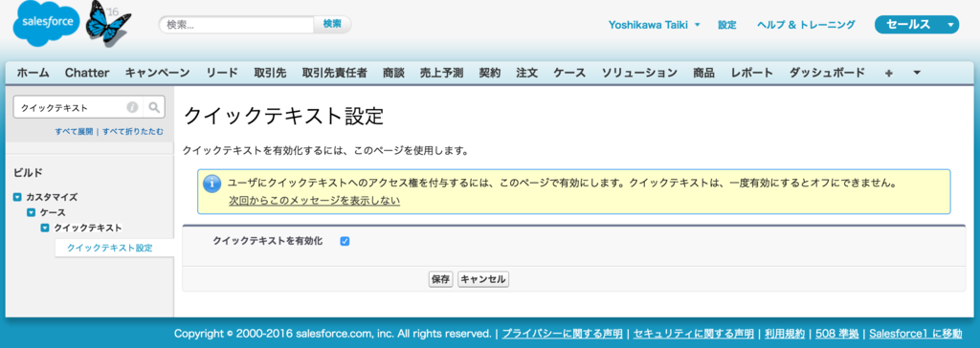Open the レポート tab
The image size is (980, 348).
pyautogui.click(x=752, y=73)
